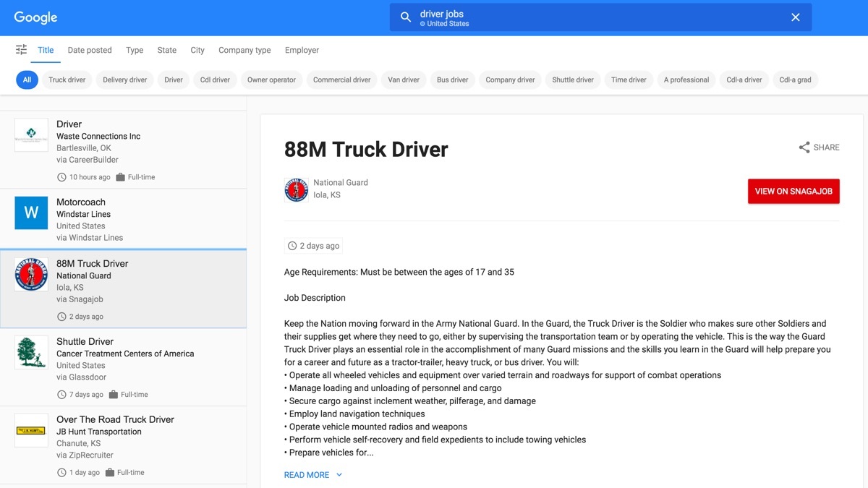Toggle the Driver title chip

click(x=174, y=80)
